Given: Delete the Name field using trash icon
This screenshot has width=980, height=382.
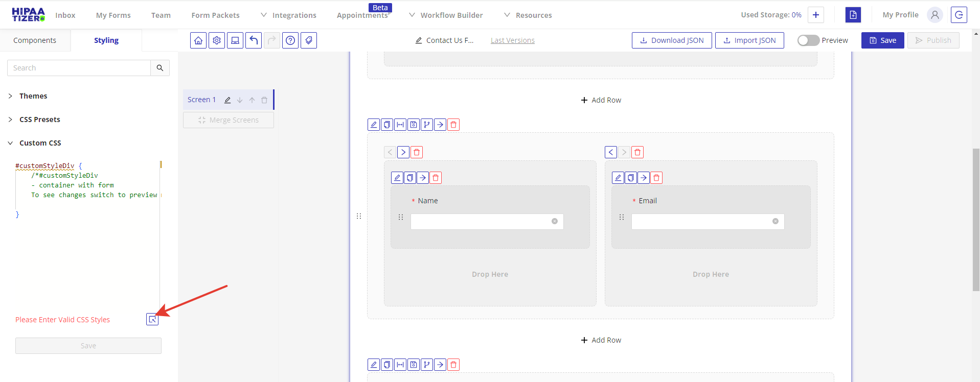Looking at the screenshot, I should coord(436,178).
